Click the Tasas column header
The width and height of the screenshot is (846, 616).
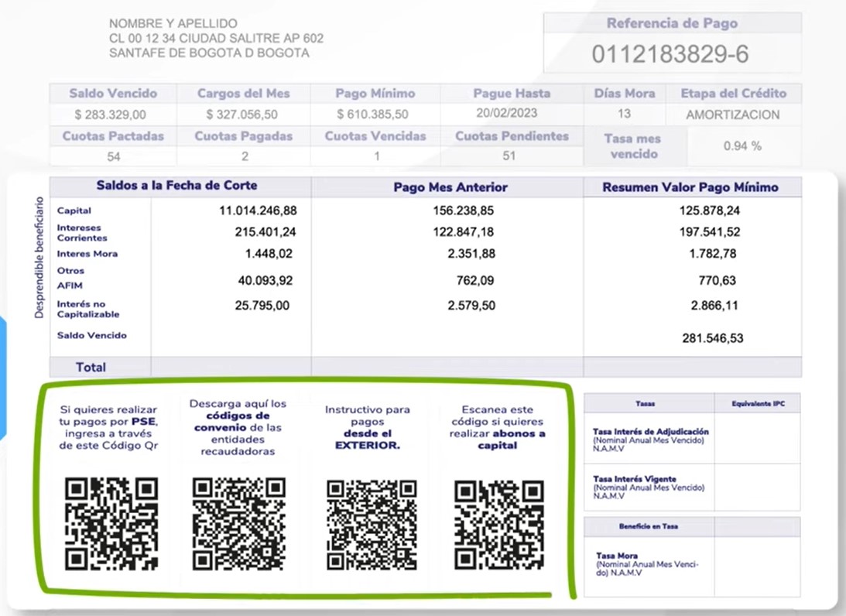click(646, 403)
